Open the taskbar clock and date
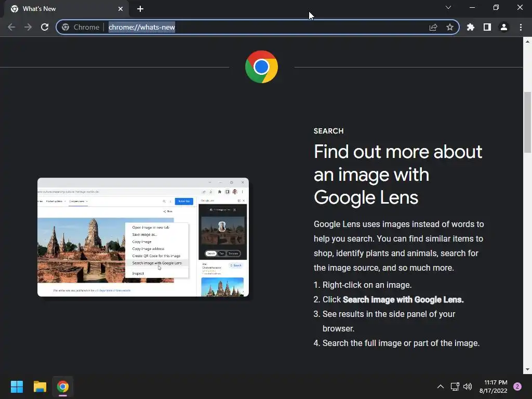This screenshot has width=532, height=399. pyautogui.click(x=493, y=387)
